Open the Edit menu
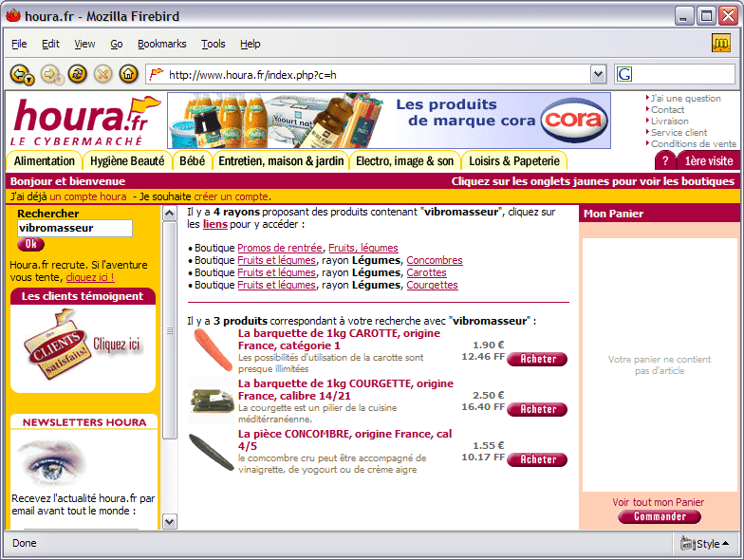The image size is (744, 560). click(x=50, y=44)
